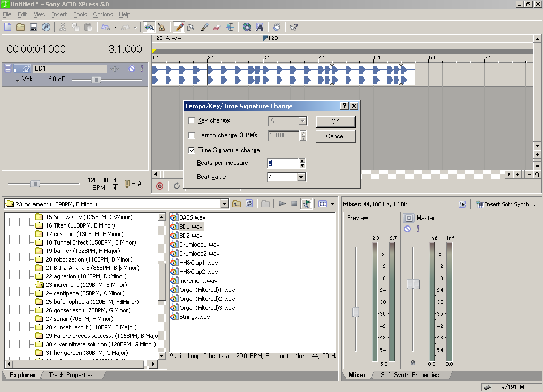The height and width of the screenshot is (392, 543).
Task: Start preview playback in Explorer
Action: (282, 204)
